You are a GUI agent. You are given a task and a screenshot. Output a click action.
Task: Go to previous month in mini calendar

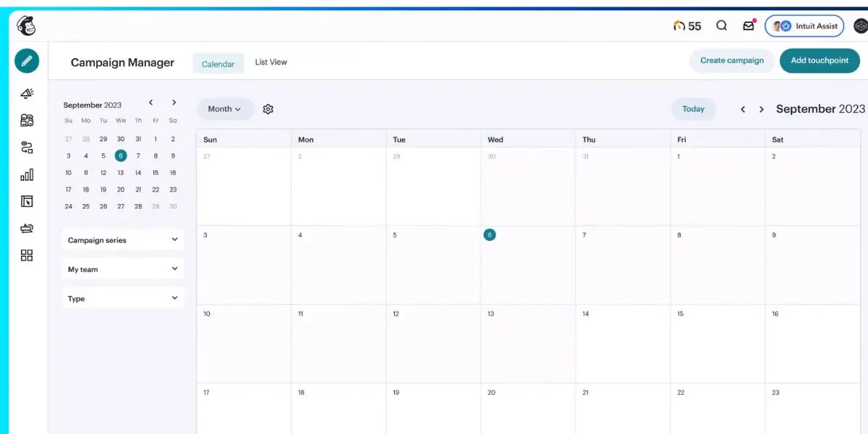[x=150, y=103]
